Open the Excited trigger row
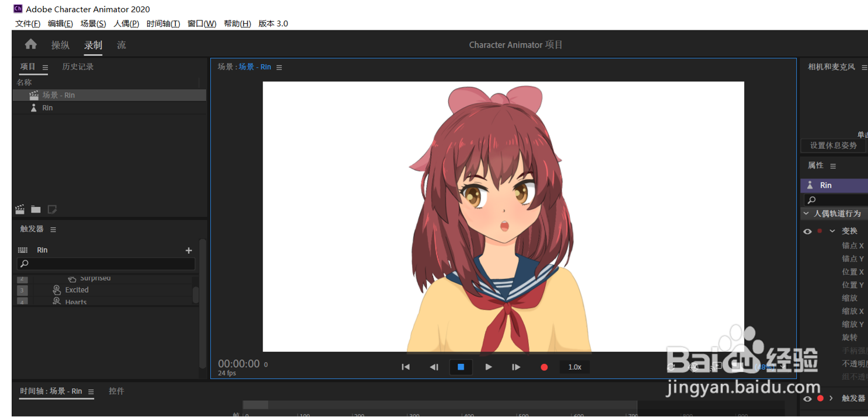The height and width of the screenshot is (417, 868). [105, 290]
